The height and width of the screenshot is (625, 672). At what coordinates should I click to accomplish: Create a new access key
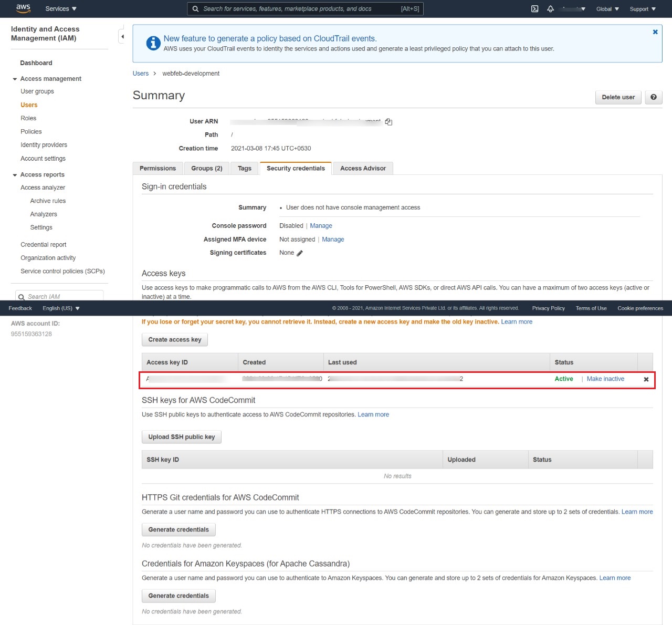pyautogui.click(x=174, y=339)
